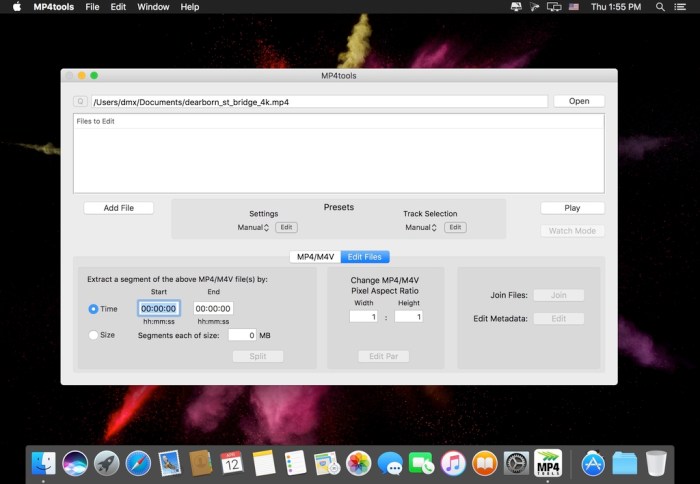Select the Time radio button
Screen dimensions: 700x484
click(x=94, y=309)
